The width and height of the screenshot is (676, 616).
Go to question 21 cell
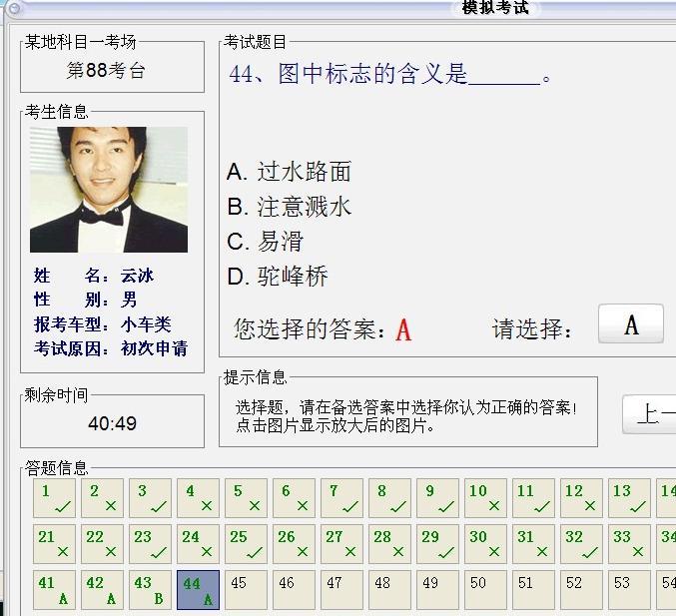point(54,544)
